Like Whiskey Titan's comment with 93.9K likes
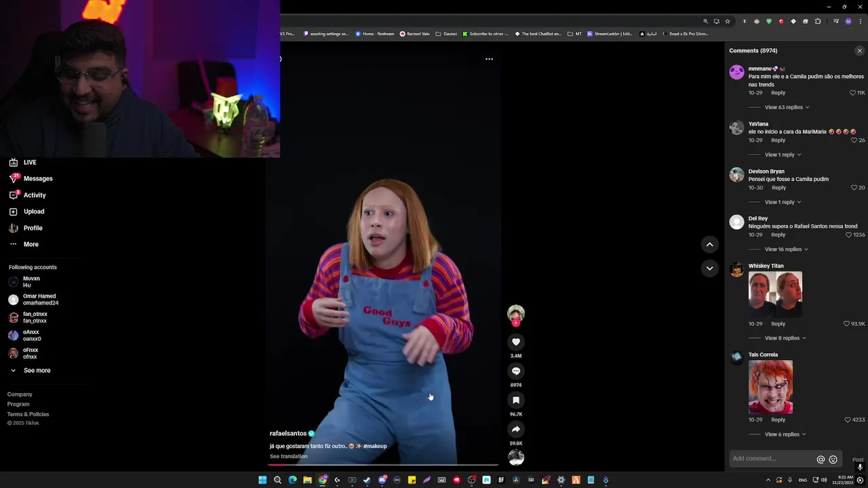Screen dimensions: 868x488 [846, 324]
